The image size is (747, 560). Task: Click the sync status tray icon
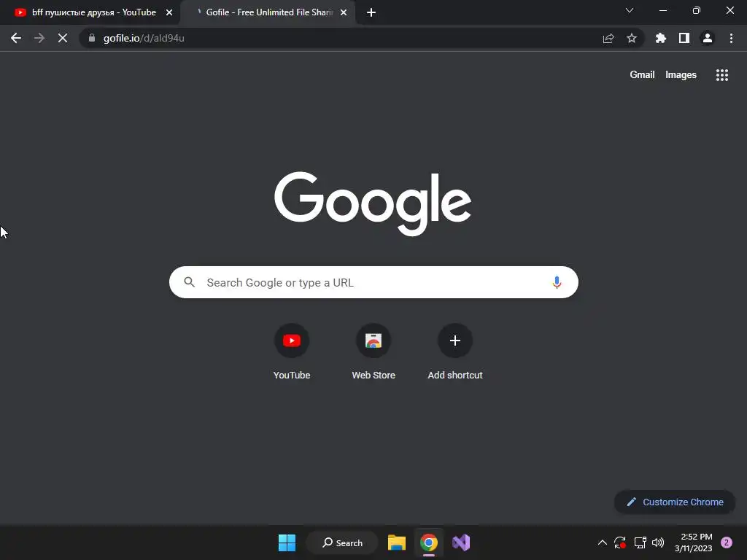click(620, 542)
